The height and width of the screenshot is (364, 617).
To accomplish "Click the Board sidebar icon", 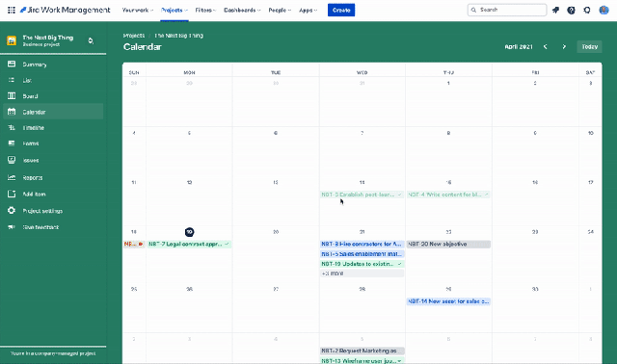I will coord(12,96).
